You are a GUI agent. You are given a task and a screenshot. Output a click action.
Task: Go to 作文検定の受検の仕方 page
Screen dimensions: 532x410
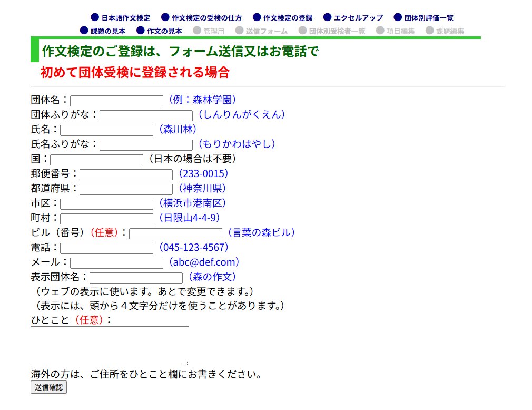coord(206,18)
